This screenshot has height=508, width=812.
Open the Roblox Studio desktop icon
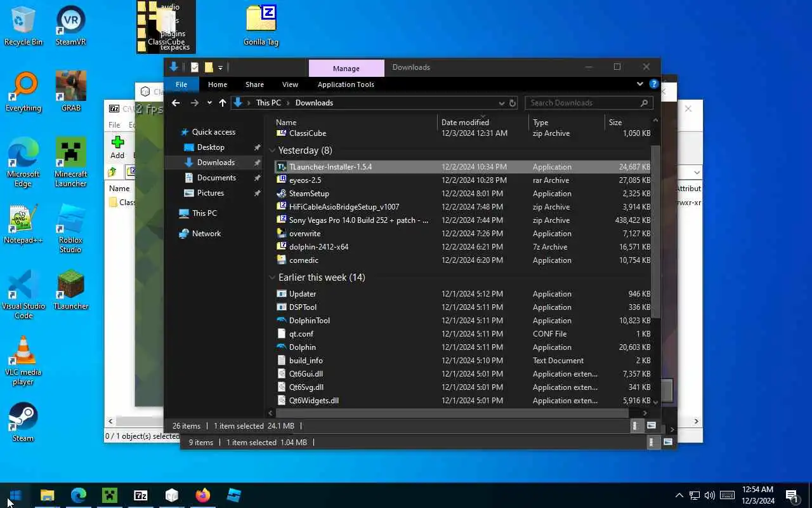click(70, 229)
